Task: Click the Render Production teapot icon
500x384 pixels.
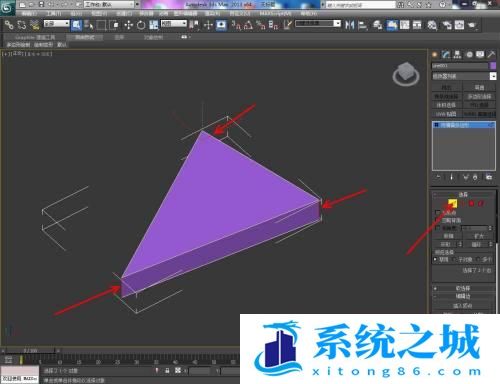Action: click(472, 25)
